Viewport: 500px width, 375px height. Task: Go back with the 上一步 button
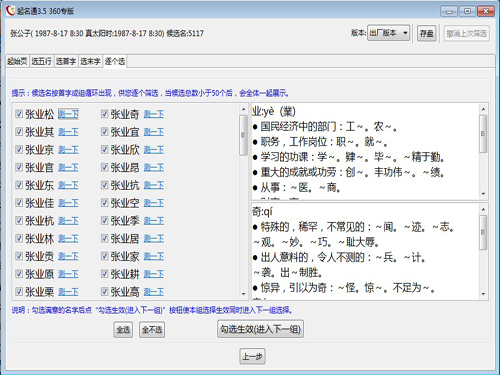[252, 357]
